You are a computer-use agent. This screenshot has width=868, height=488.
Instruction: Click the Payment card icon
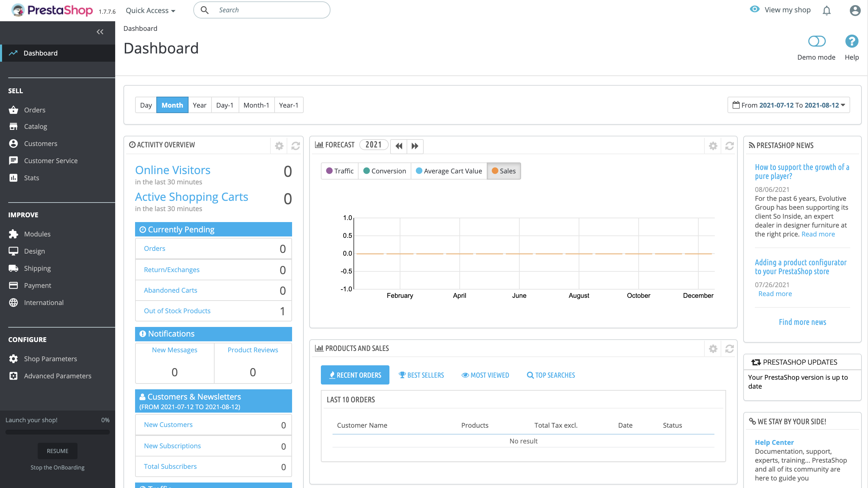coord(13,285)
